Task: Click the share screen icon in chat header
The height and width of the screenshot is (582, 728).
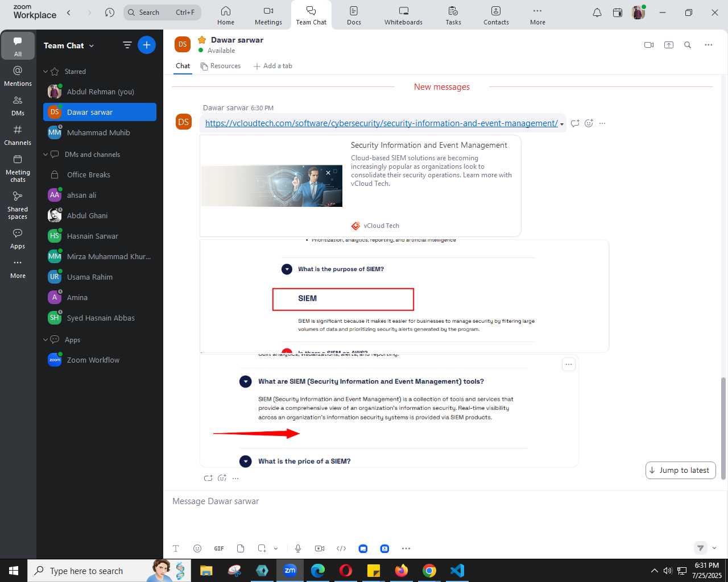Action: click(x=669, y=45)
